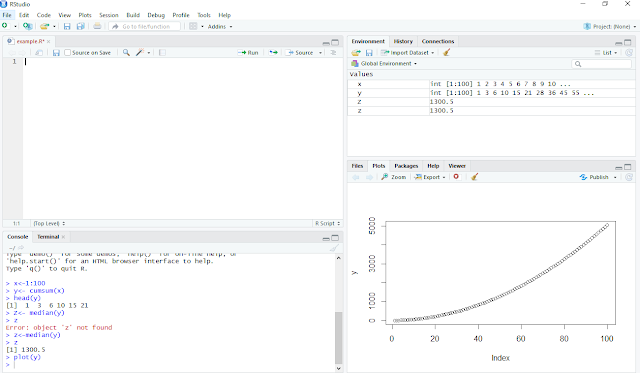This screenshot has width=640, height=373.
Task: Click the Open file folder icon
Action: [44, 26]
